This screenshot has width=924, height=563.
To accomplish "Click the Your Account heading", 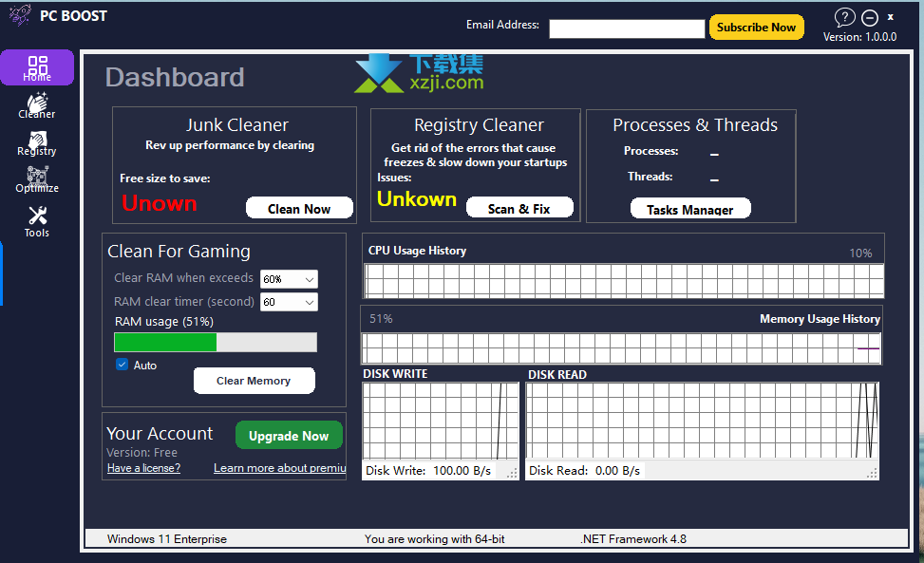I will (x=160, y=434).
